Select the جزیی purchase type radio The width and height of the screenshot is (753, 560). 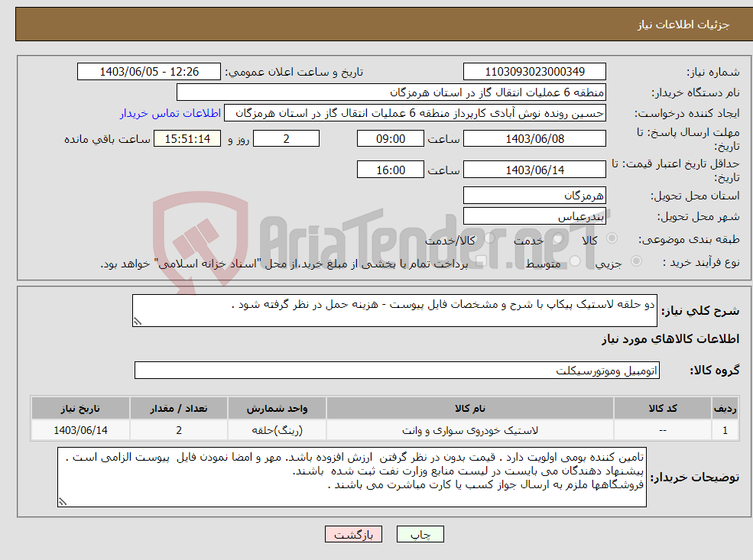636,261
